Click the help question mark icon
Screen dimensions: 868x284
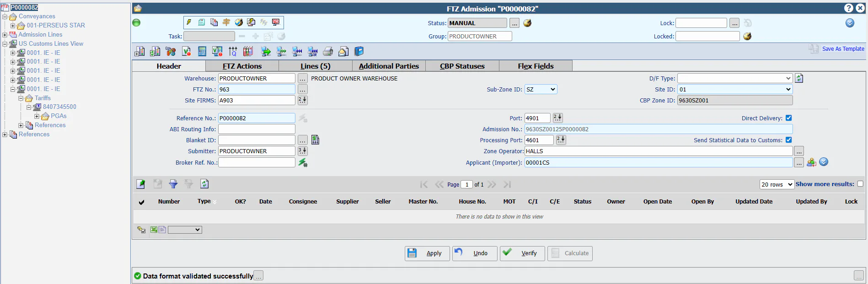click(849, 8)
